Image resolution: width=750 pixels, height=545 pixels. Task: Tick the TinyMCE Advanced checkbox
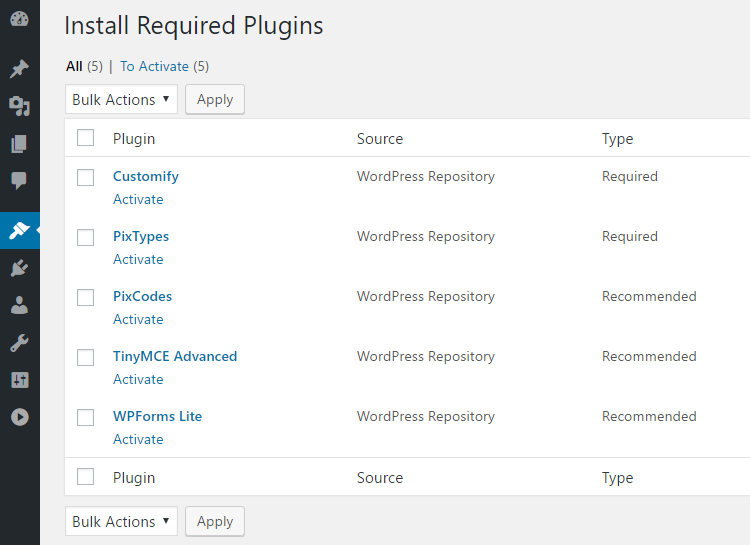(x=86, y=357)
